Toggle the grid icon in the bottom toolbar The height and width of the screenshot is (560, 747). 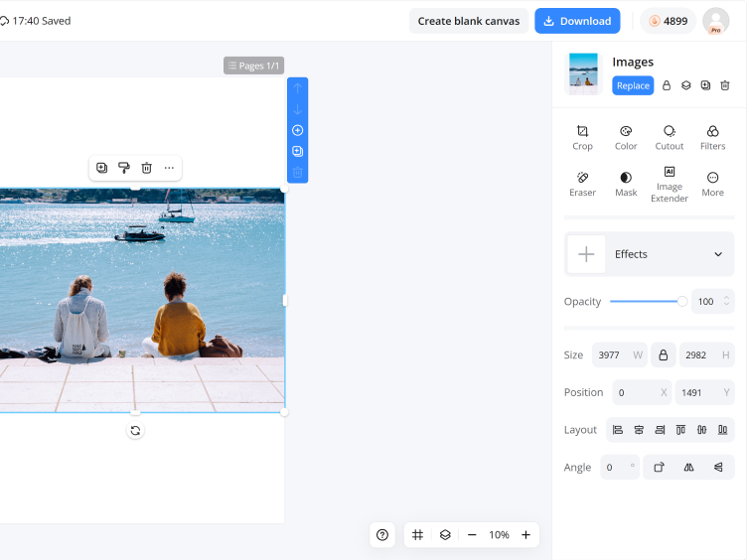417,535
